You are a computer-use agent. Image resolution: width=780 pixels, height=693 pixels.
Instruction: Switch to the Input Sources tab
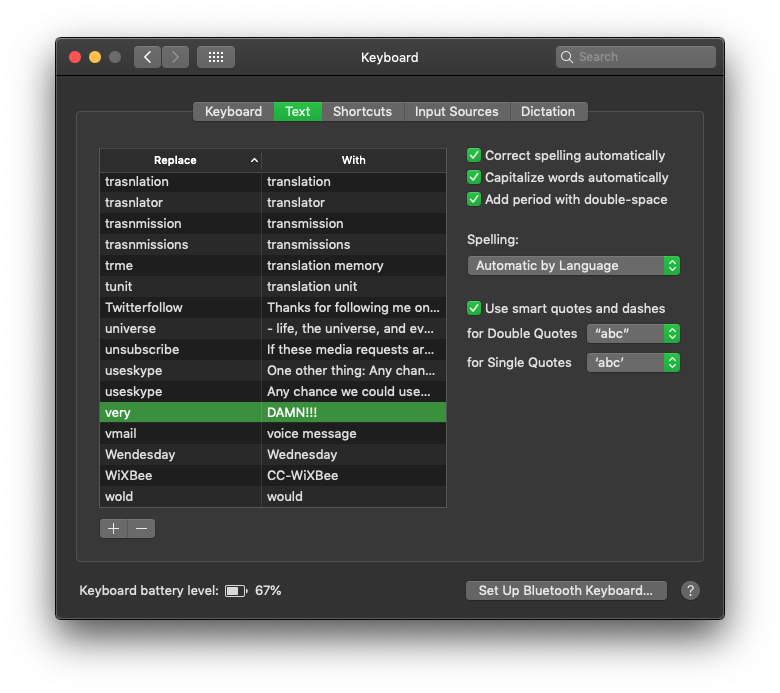coord(457,111)
